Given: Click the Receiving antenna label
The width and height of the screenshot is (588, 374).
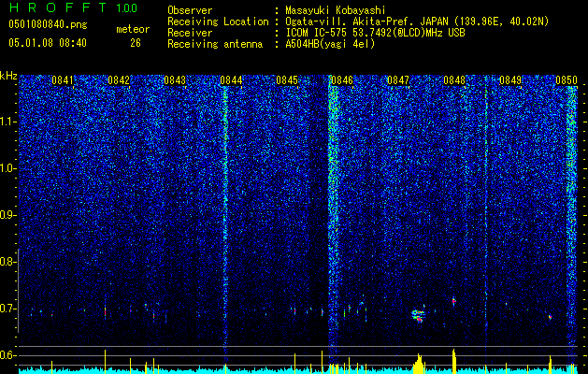Looking at the screenshot, I should click(215, 44).
